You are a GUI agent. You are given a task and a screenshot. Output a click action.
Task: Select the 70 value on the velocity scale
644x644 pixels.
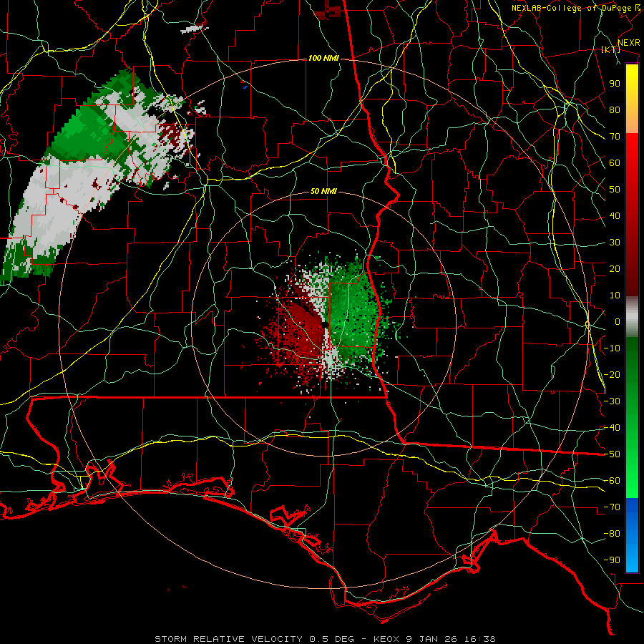click(x=615, y=137)
